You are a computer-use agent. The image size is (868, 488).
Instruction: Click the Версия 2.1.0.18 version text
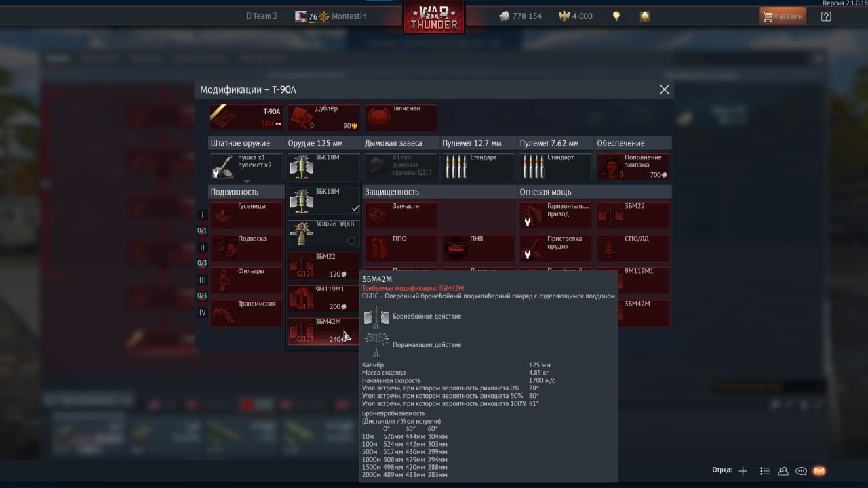coord(845,3)
